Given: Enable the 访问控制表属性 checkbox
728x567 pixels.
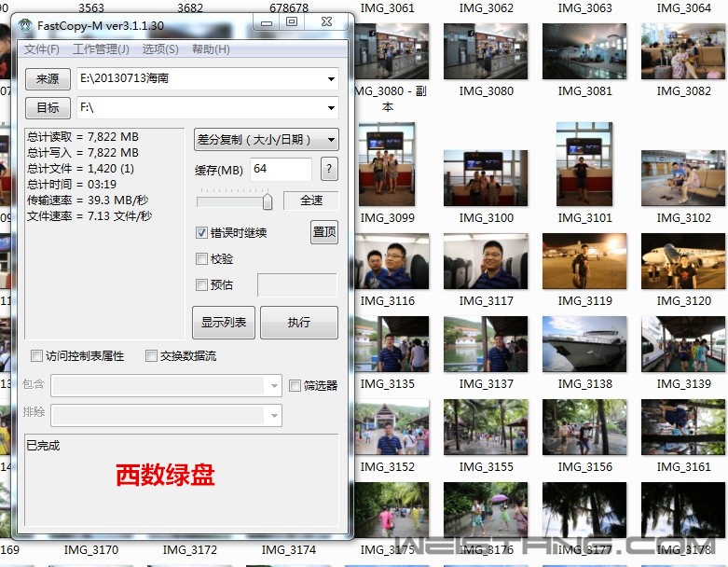Looking at the screenshot, I should click(x=37, y=355).
